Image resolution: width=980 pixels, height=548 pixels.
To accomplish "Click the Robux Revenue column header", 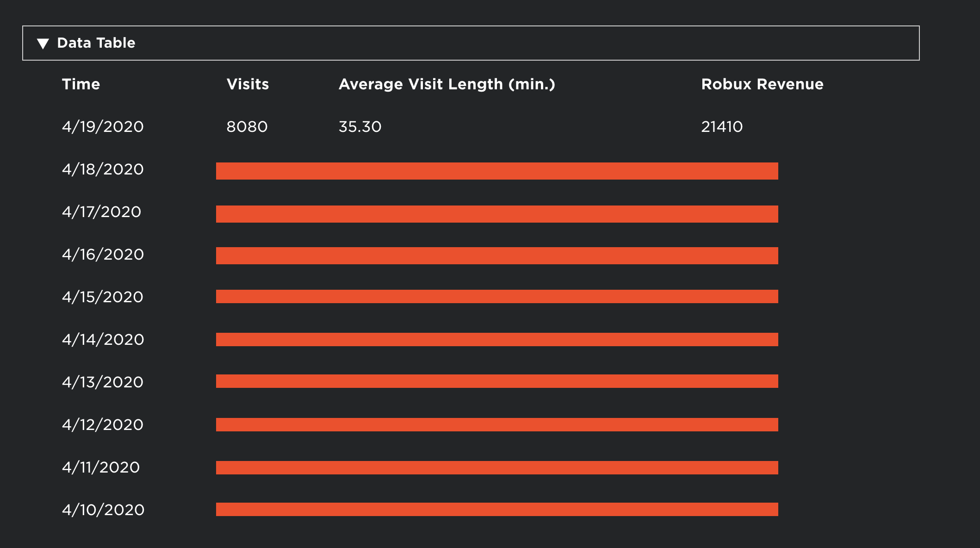I will click(762, 84).
